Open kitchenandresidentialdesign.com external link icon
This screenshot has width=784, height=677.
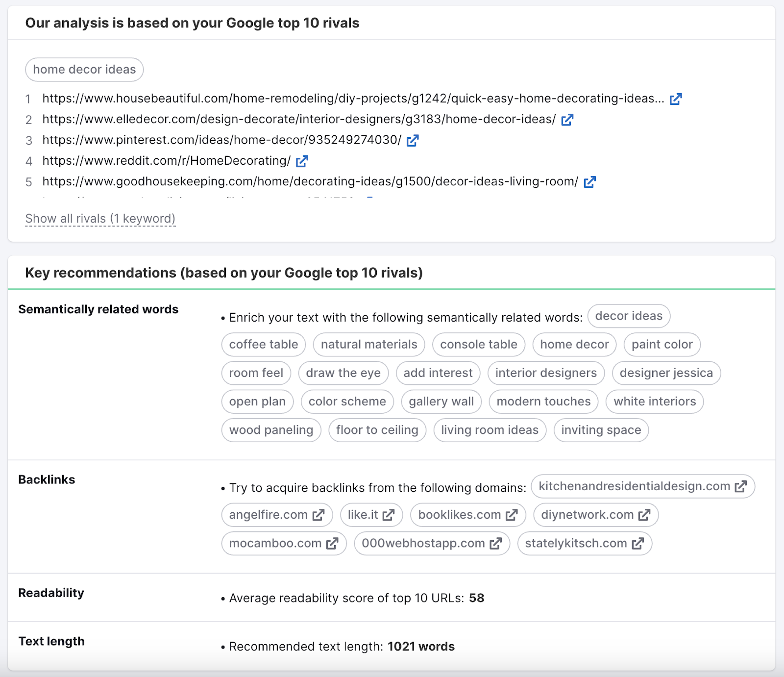point(741,486)
